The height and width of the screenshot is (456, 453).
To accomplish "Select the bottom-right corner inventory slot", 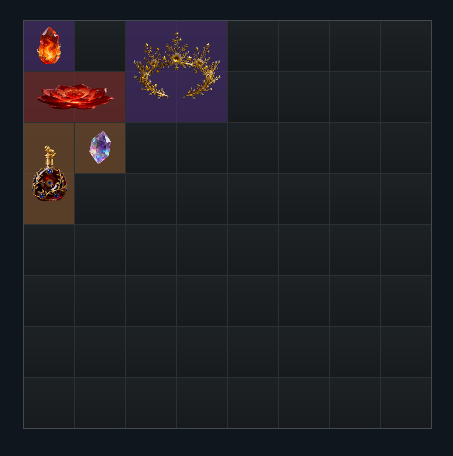I will pos(406,403).
